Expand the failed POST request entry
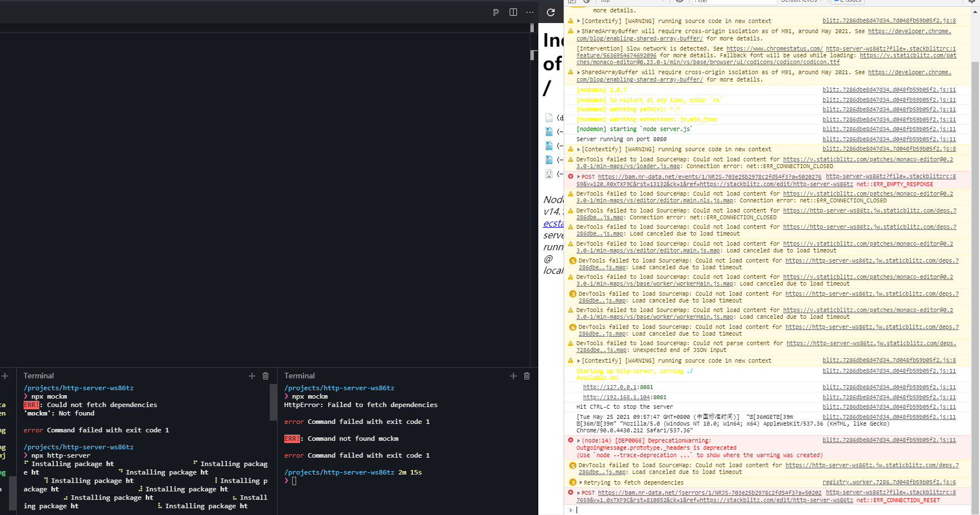Image resolution: width=980 pixels, height=515 pixels. coord(578,176)
